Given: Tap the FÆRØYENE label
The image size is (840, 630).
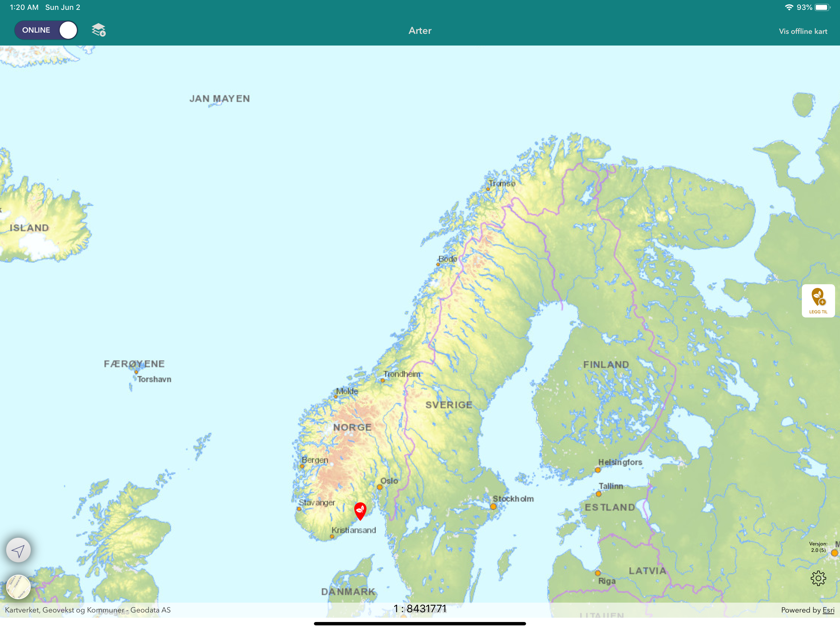Looking at the screenshot, I should [134, 364].
